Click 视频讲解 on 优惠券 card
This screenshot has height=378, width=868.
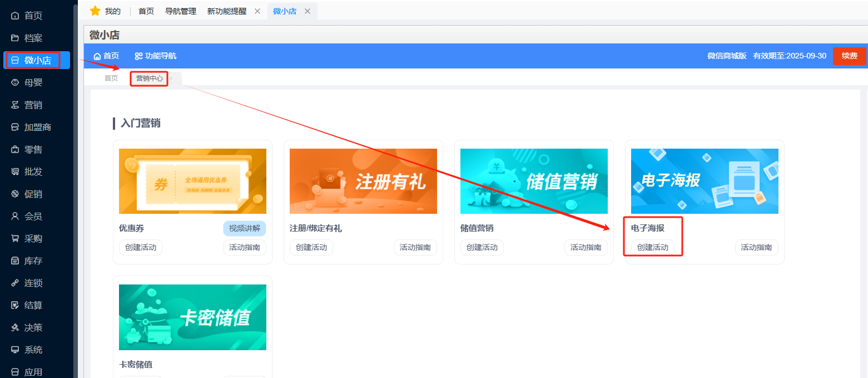coord(245,228)
